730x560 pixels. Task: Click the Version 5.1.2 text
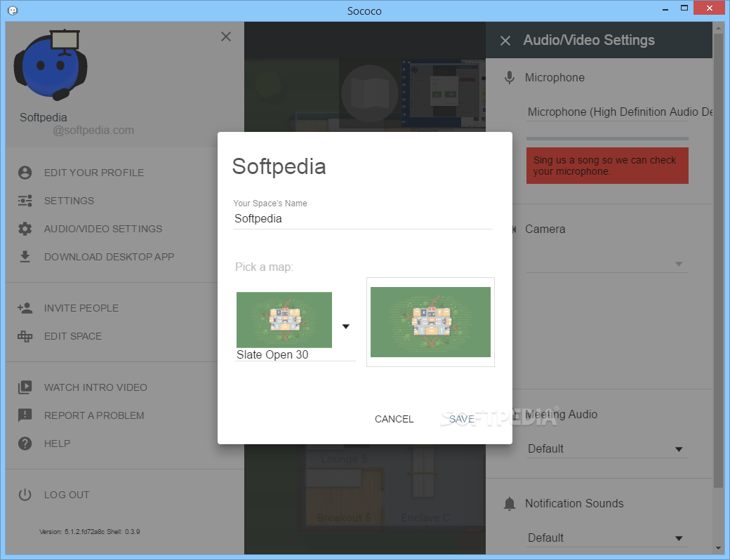click(89, 532)
